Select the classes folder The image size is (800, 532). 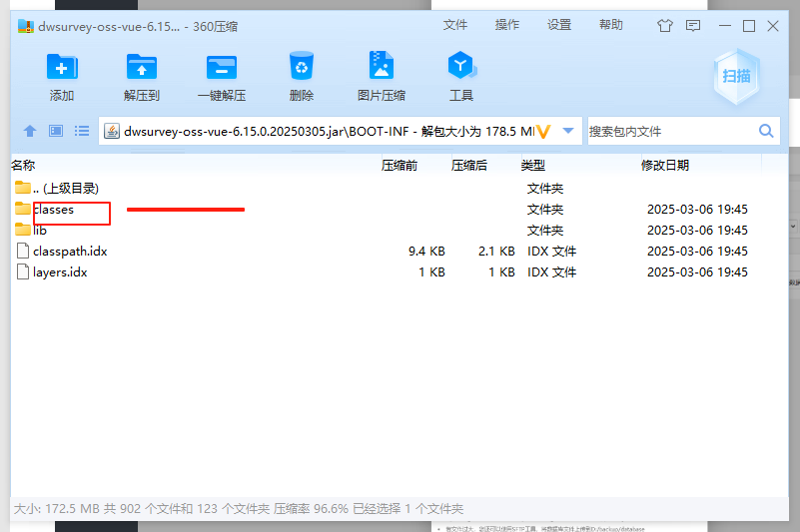[53, 210]
